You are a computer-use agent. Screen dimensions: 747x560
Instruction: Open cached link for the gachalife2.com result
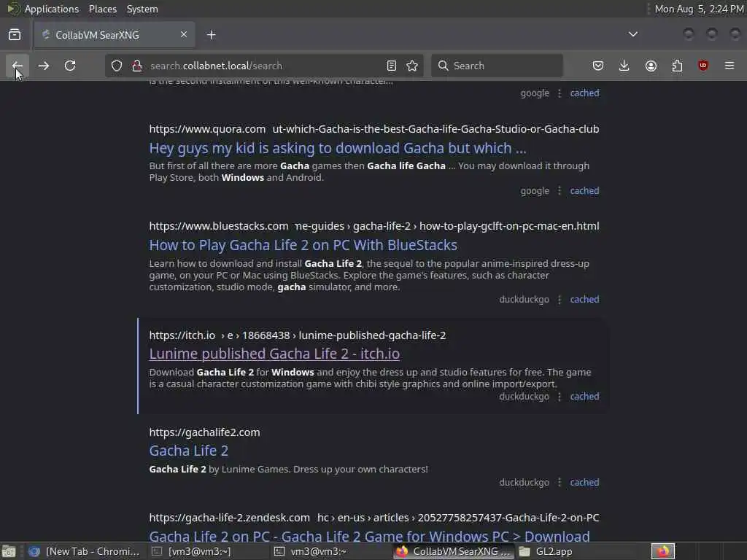point(584,483)
